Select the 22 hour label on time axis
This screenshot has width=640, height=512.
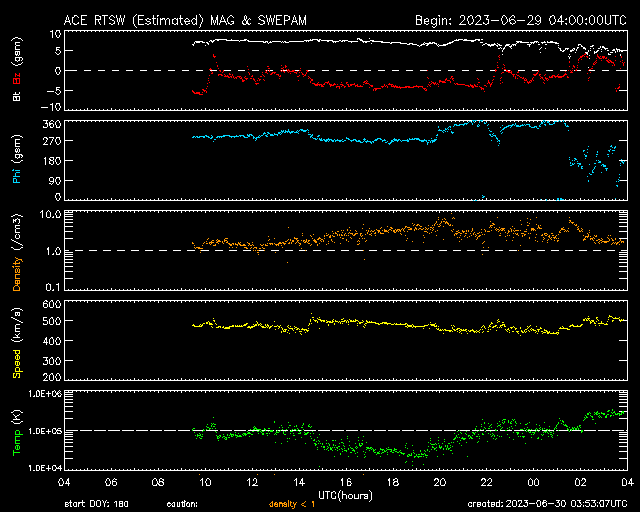(487, 482)
